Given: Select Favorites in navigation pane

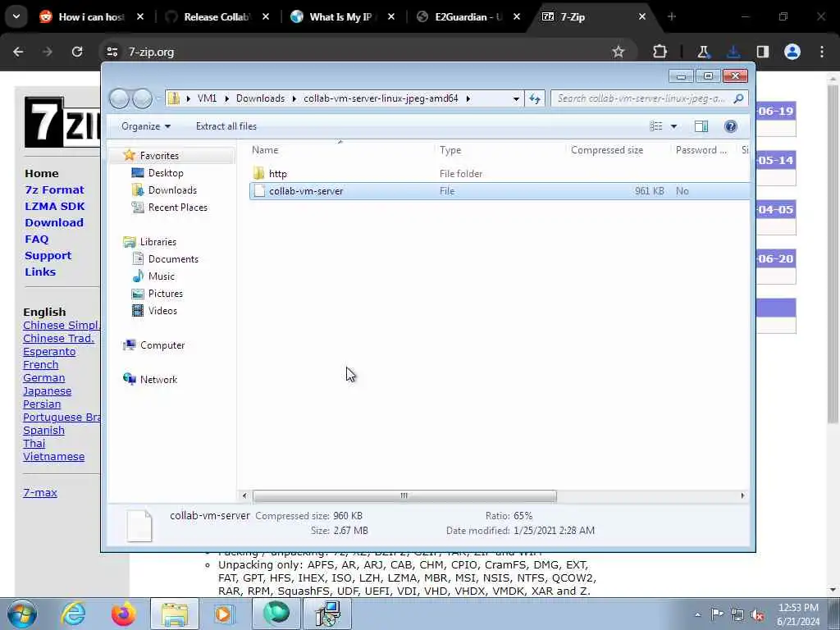Looking at the screenshot, I should pyautogui.click(x=159, y=155).
